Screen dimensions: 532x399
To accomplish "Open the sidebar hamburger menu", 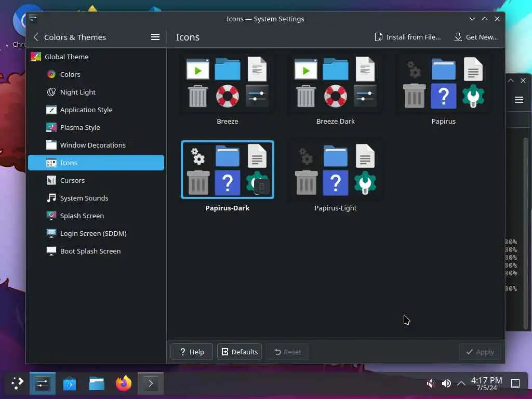I will point(155,37).
